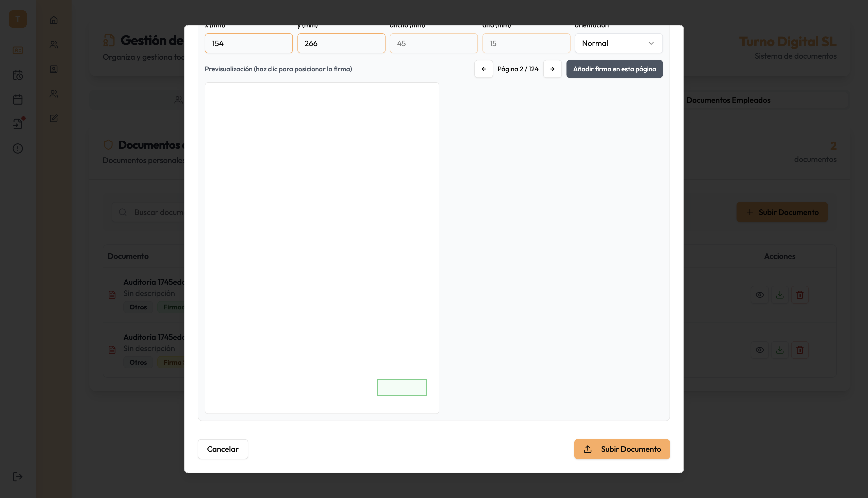Screen dimensions: 868x498
Task: Go to previous page with left arrow
Action: point(483,69)
